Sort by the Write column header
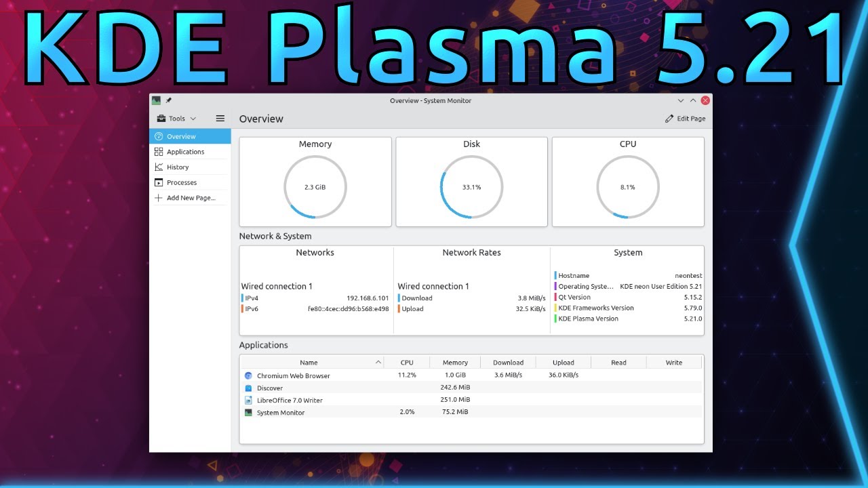The width and height of the screenshot is (868, 488). (x=674, y=363)
